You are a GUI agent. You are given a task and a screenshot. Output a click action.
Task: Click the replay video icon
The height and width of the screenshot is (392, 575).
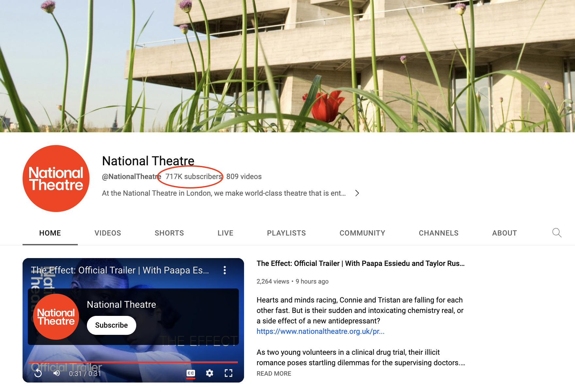click(x=38, y=373)
